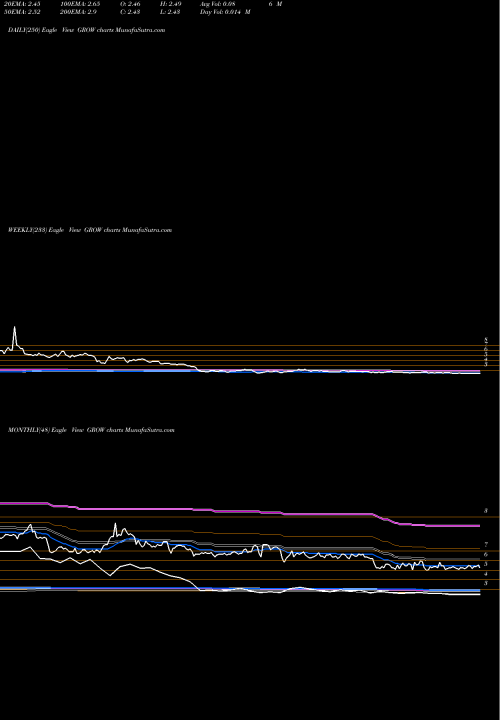The height and width of the screenshot is (720, 500).
Task: Click the monthly chart axis label 4
Action: pos(485,574)
